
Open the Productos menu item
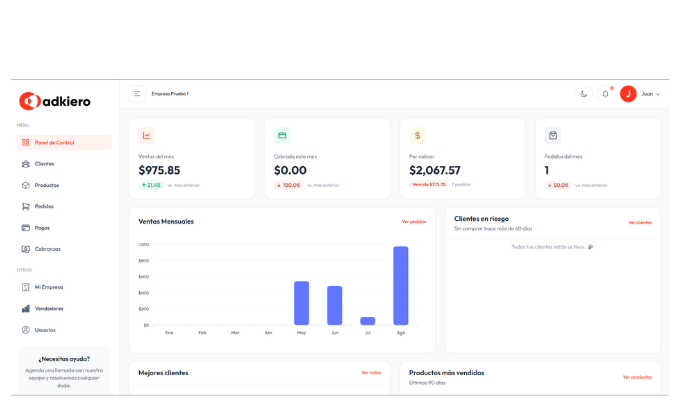[x=64, y=185]
